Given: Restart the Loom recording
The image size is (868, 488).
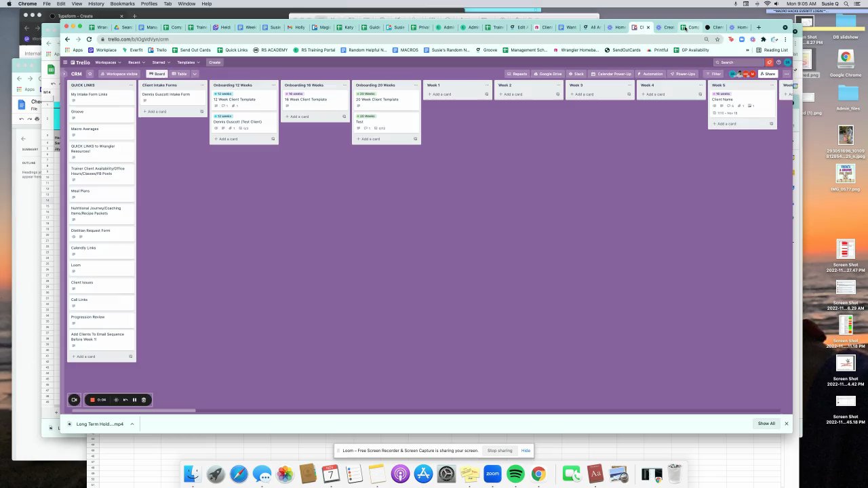Looking at the screenshot, I should (x=125, y=400).
